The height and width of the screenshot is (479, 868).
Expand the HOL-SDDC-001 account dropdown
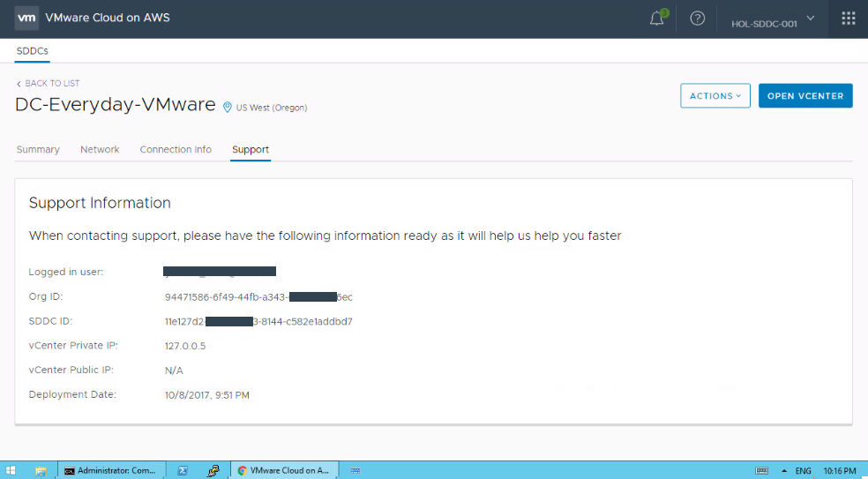point(773,21)
